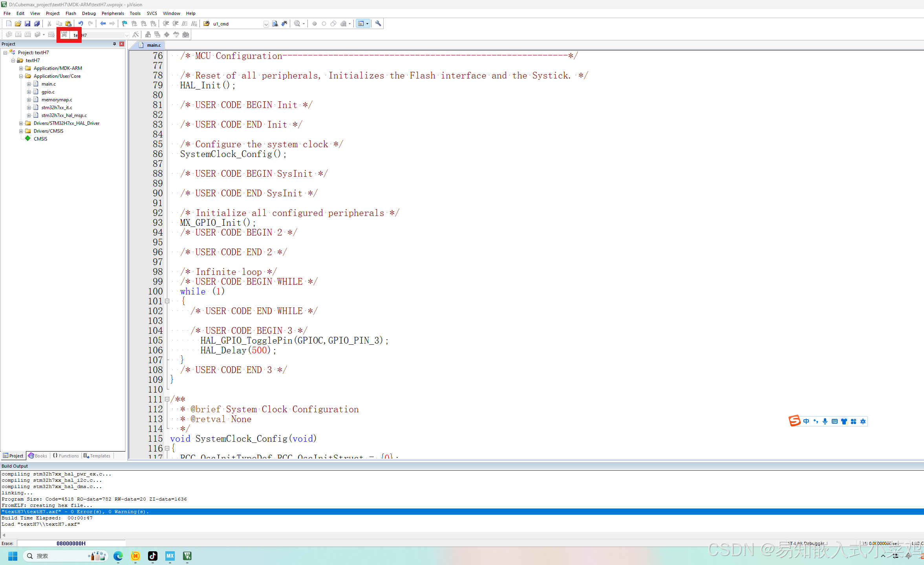Select gpio.c in project tree
Image resolution: width=924 pixels, height=565 pixels.
coord(48,92)
